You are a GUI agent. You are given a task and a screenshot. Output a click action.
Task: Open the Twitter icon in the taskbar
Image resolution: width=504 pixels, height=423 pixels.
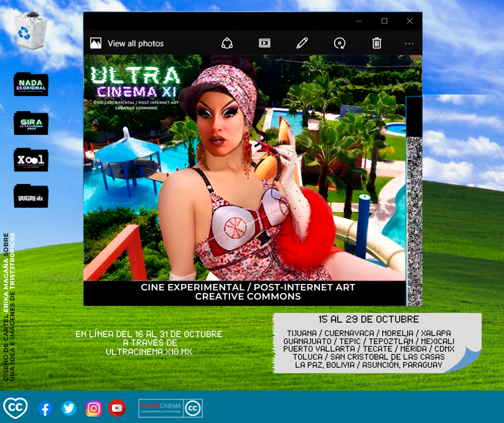pyautogui.click(x=69, y=409)
